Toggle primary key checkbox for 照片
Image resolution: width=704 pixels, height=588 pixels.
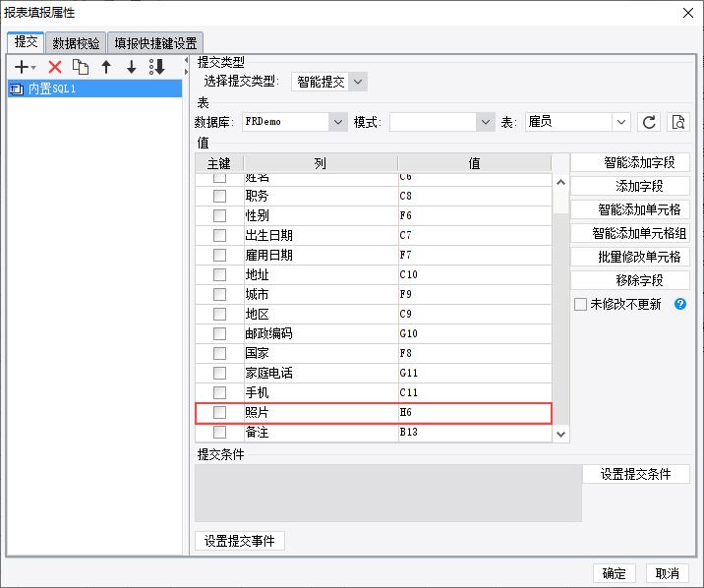[219, 413]
